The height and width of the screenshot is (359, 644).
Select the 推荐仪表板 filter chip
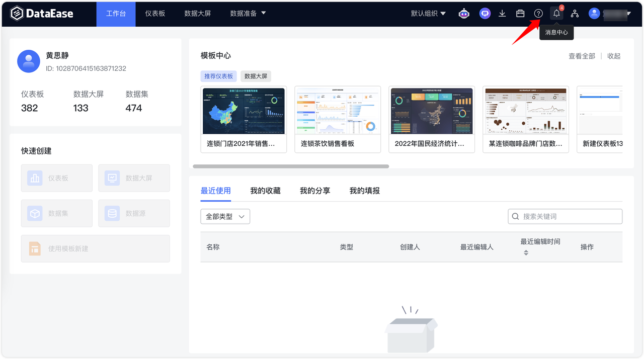click(x=218, y=76)
